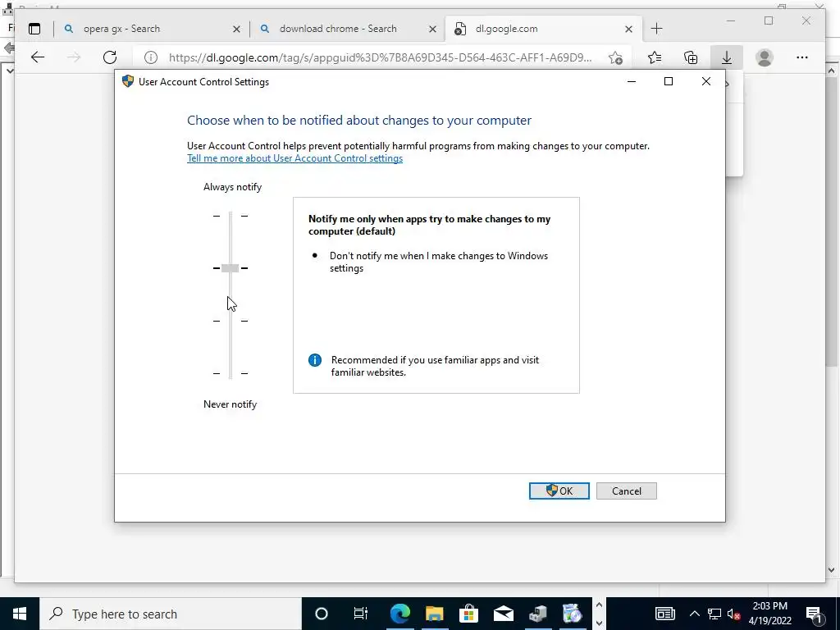Click the UAC slider thumb

click(230, 268)
